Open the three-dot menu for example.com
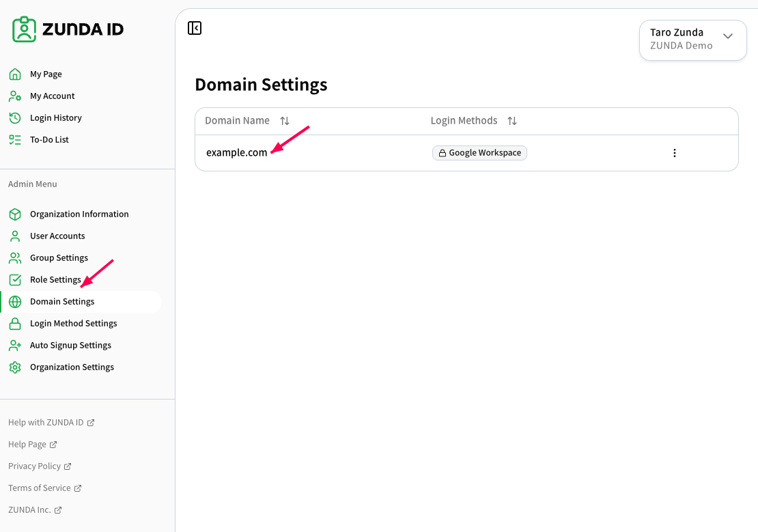Image resolution: width=758 pixels, height=532 pixels. [675, 153]
